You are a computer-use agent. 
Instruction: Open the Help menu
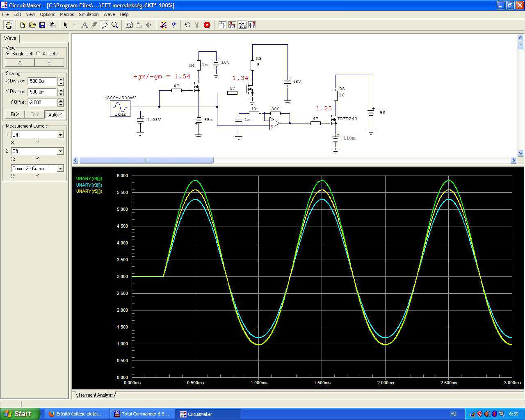point(124,14)
